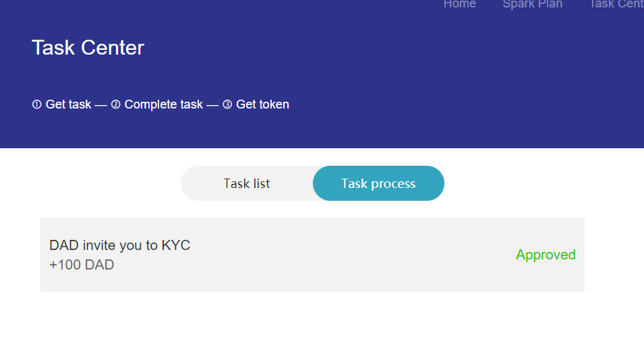Select the Task process tab
This screenshot has height=347, width=644.
378,183
